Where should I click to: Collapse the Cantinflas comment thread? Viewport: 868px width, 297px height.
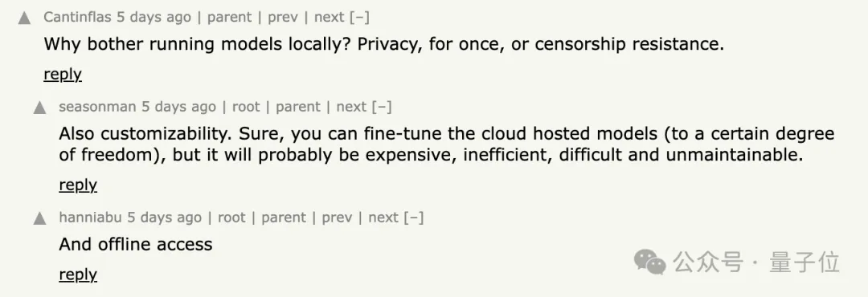point(359,17)
